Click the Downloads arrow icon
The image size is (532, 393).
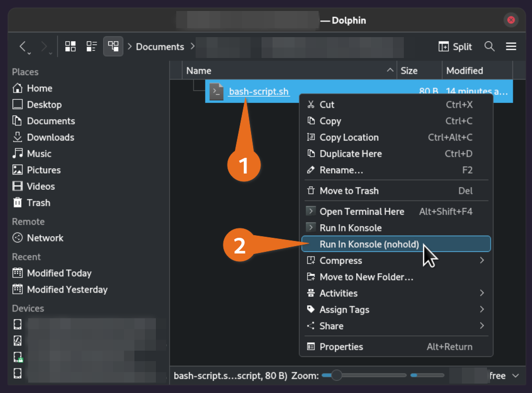[x=17, y=137]
